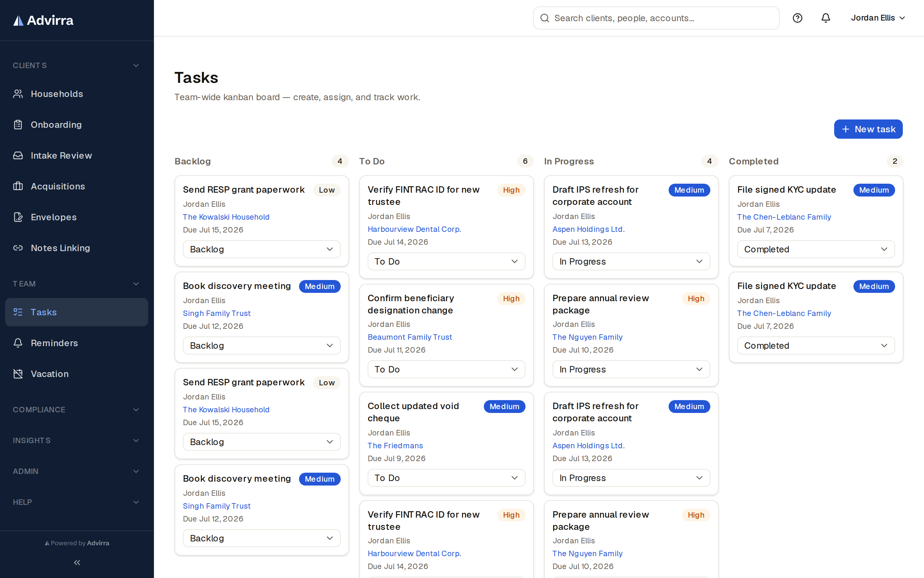This screenshot has width=924, height=578.
Task: Open Beaumont Family Trust link
Action: 410,337
